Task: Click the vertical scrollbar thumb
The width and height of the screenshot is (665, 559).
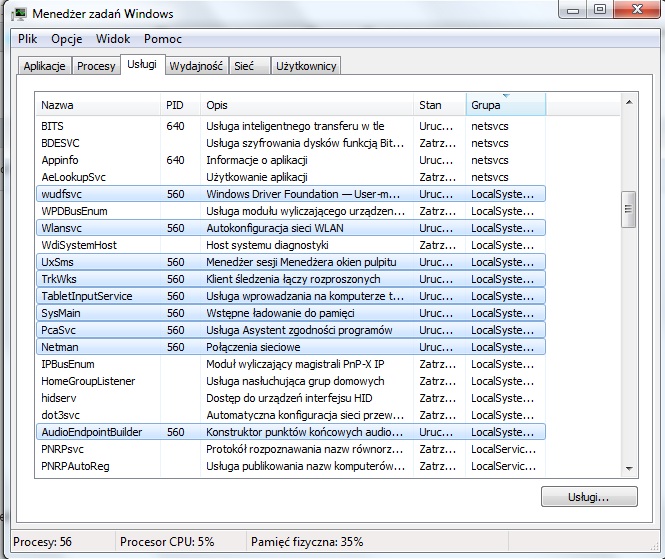Action: (629, 210)
